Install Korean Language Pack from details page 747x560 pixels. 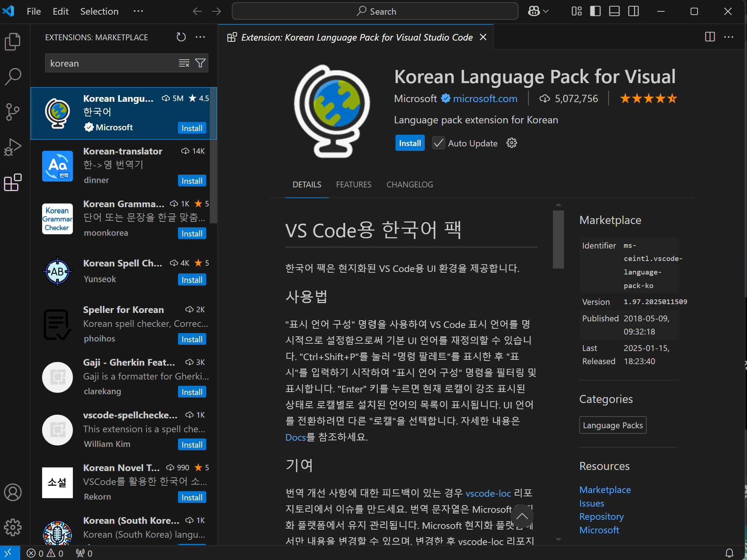[410, 143]
